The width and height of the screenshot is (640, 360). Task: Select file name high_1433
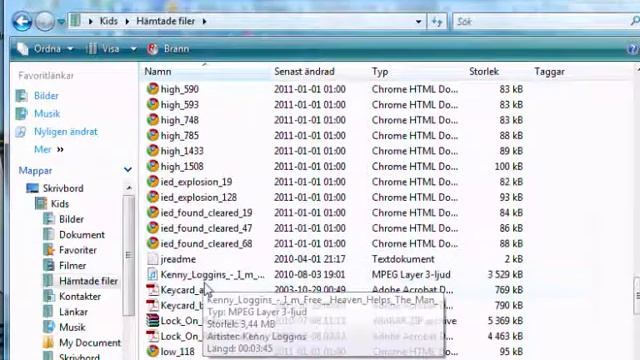pos(182,151)
